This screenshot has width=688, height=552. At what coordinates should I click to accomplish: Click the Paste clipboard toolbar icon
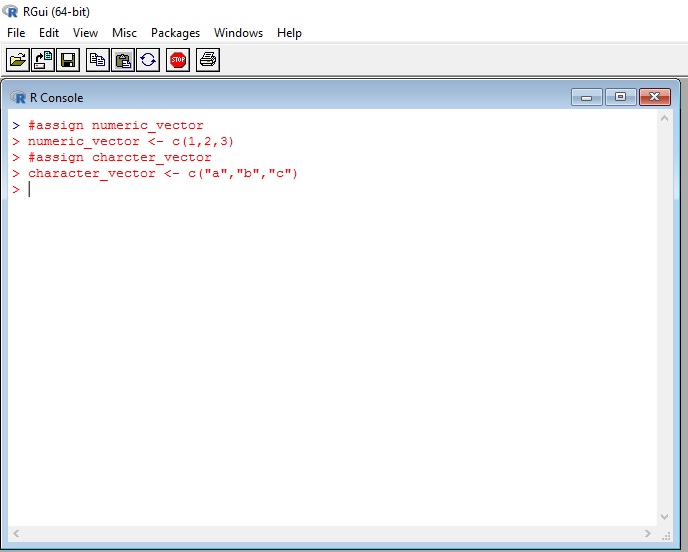pyautogui.click(x=123, y=60)
